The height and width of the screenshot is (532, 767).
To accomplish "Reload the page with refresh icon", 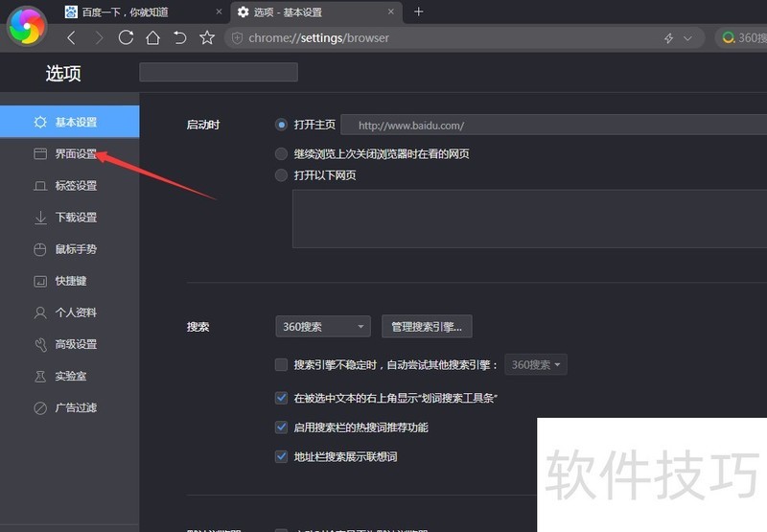I will coord(126,37).
